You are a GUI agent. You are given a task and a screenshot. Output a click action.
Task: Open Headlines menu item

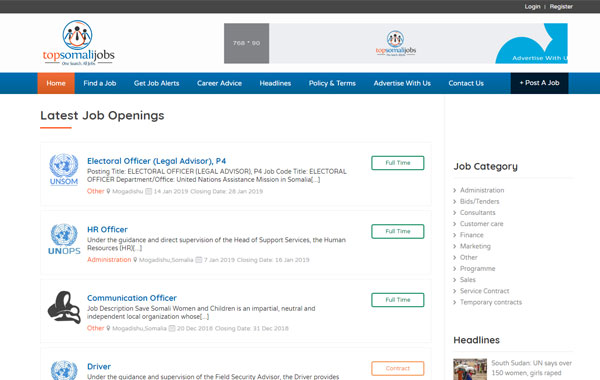tap(275, 83)
